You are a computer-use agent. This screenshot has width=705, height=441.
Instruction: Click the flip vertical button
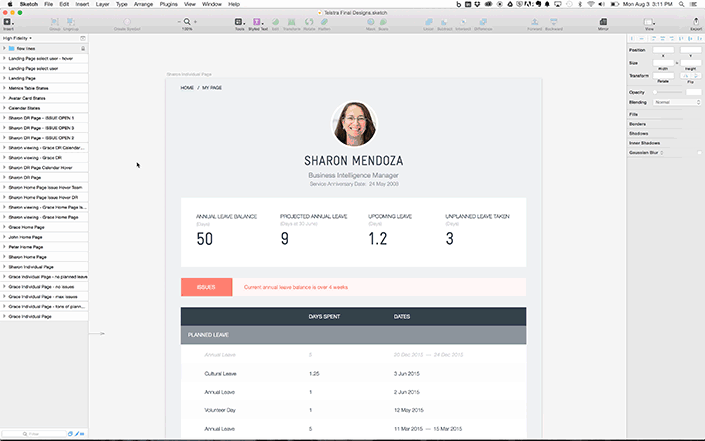pyautogui.click(x=696, y=76)
